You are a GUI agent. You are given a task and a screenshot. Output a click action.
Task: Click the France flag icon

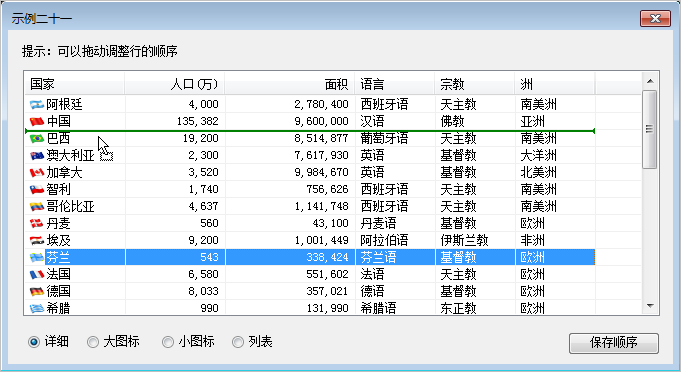click(37, 274)
